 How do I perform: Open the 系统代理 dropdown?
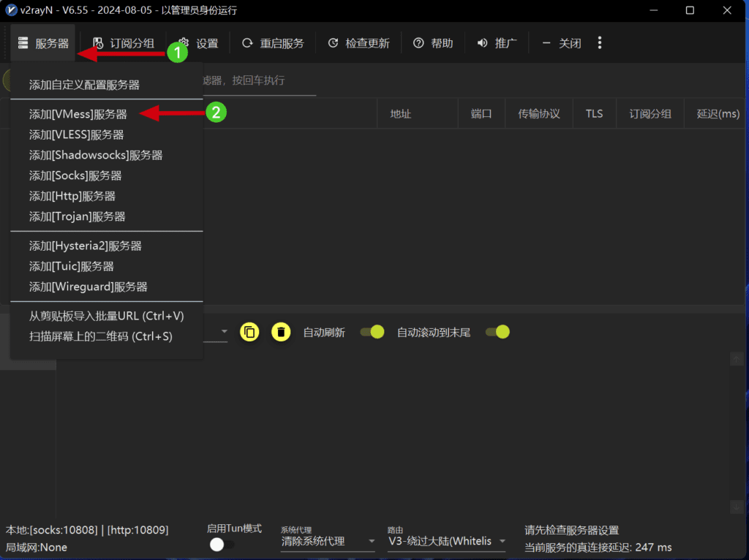pos(327,542)
